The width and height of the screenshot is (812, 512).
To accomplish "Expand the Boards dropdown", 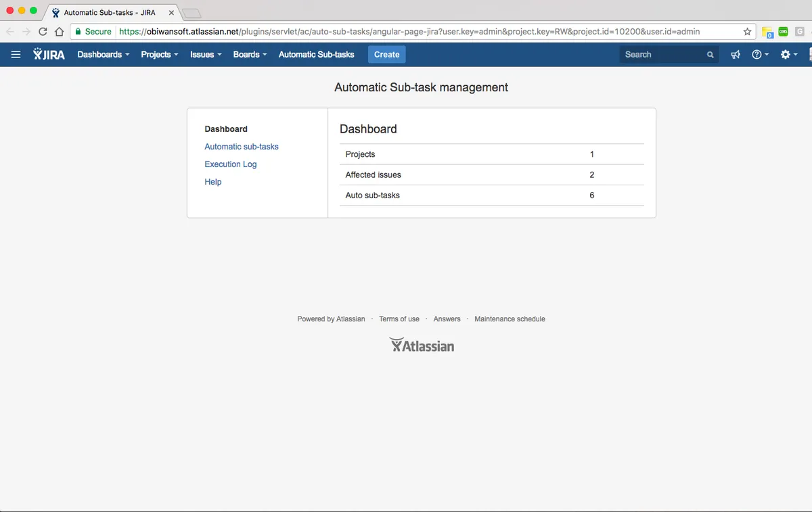I will coord(250,55).
